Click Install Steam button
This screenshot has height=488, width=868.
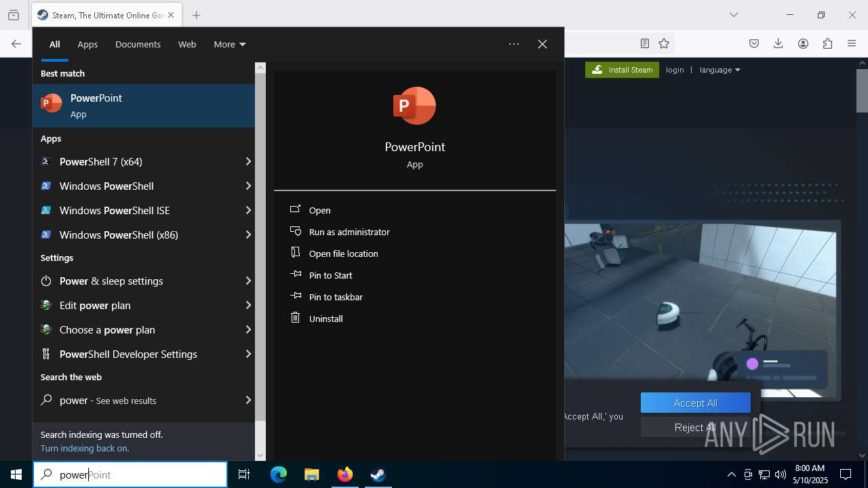(622, 70)
